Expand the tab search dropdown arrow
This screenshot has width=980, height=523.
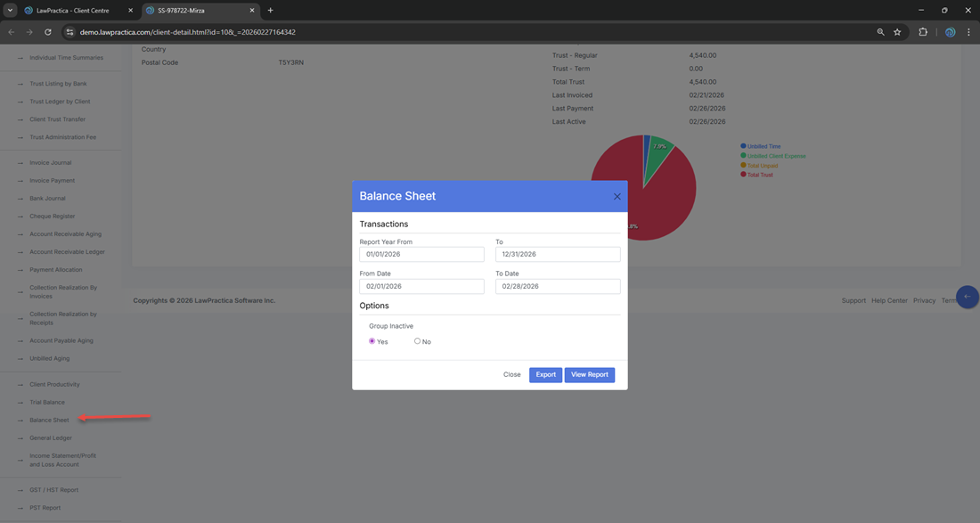[x=10, y=11]
